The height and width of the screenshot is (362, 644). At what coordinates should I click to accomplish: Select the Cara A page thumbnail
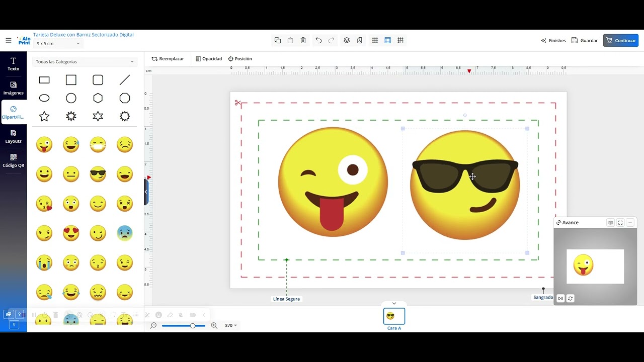tap(394, 316)
